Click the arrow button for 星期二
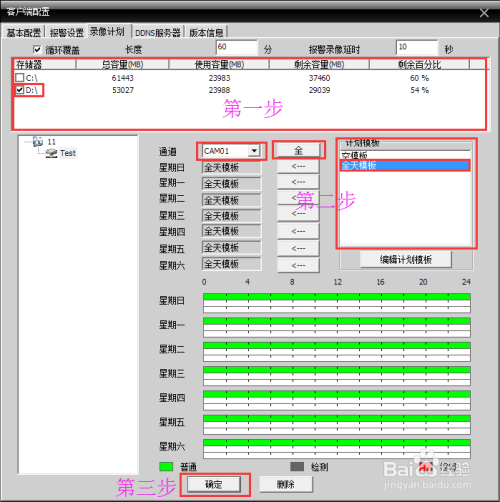This screenshot has width=500, height=502. click(298, 198)
